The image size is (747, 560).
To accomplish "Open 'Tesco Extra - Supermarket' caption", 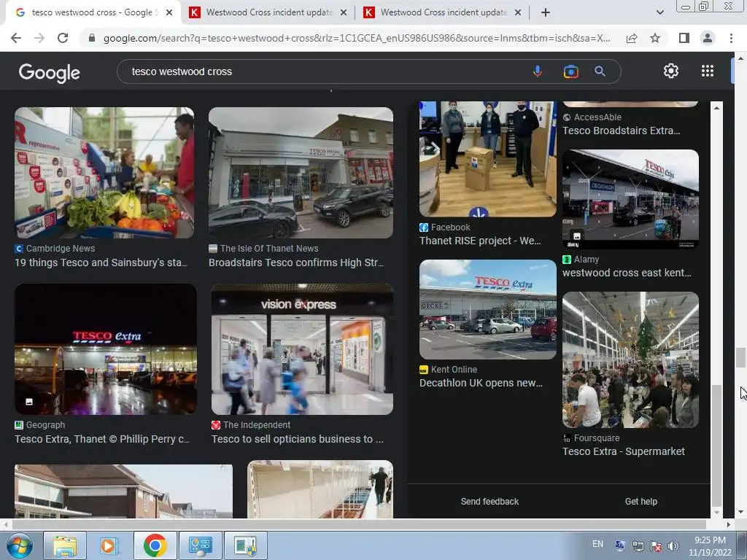I will 624,452.
